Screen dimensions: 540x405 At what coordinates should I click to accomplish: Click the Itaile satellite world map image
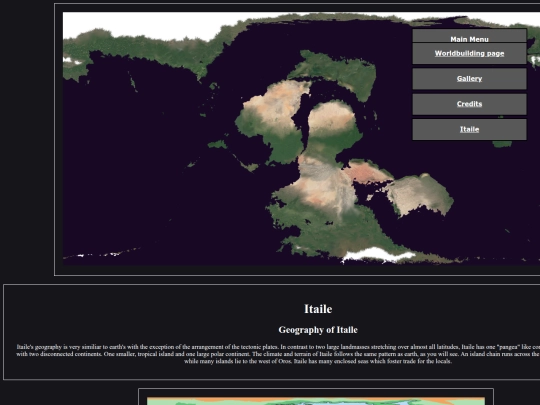301,139
